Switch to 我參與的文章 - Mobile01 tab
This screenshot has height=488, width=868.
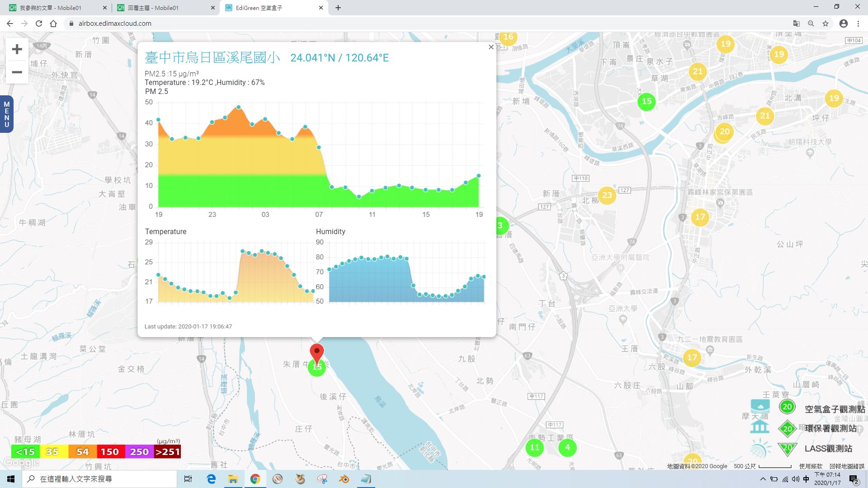[x=56, y=8]
